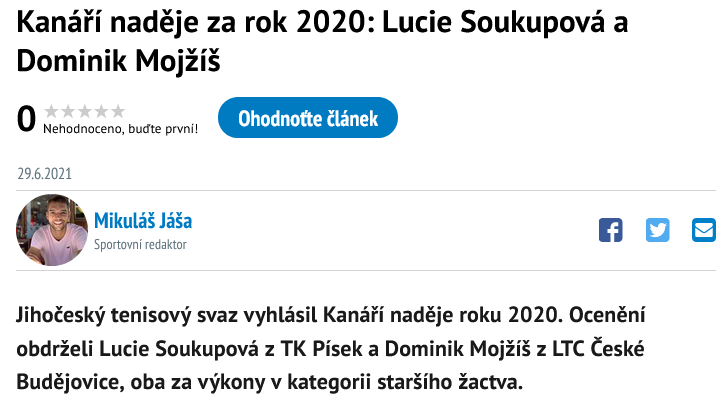
Task: Give the maximum fifth star rating
Action: pyautogui.click(x=117, y=111)
